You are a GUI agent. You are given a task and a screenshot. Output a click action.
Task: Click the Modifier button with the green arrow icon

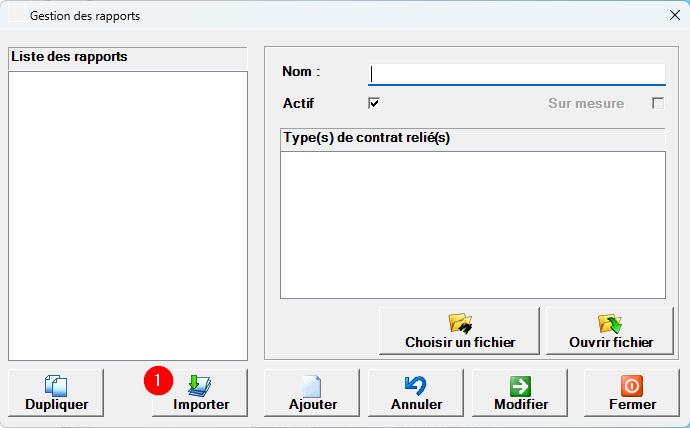pos(520,393)
